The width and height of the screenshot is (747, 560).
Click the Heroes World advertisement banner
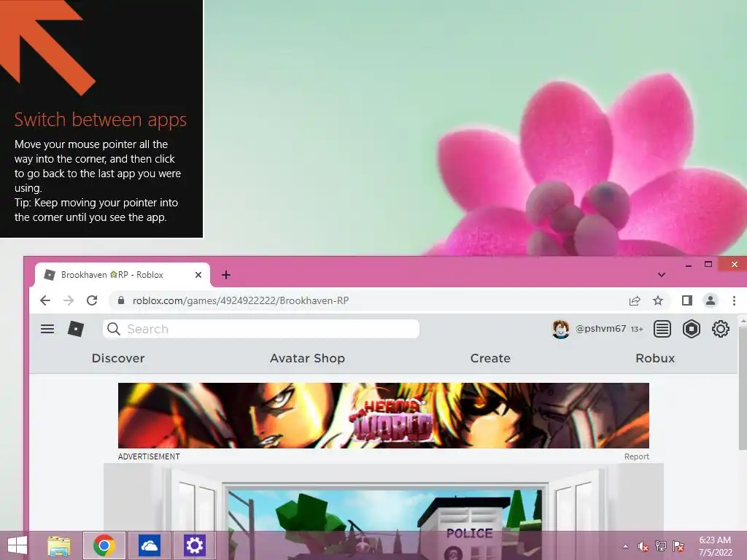pos(384,415)
